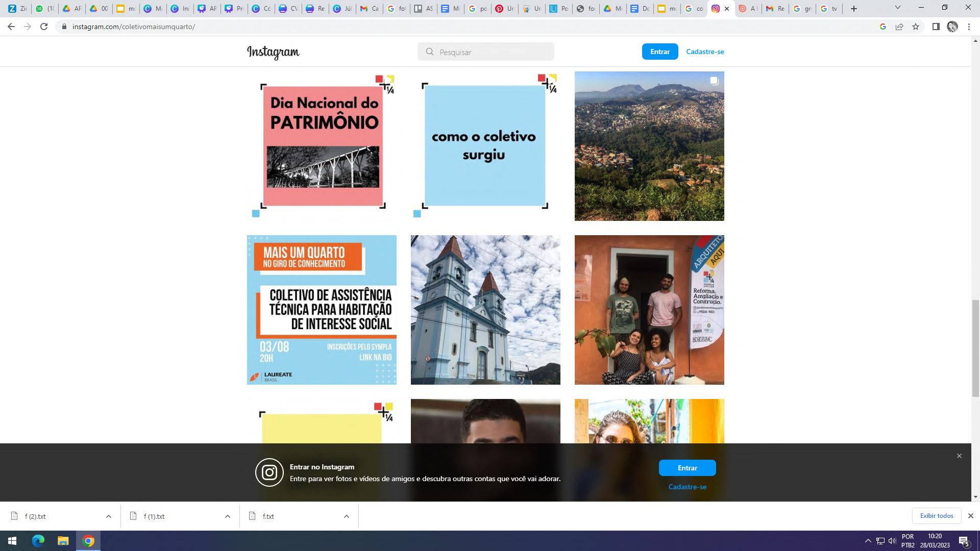Dismiss the Instagram login banner with X

click(x=959, y=456)
